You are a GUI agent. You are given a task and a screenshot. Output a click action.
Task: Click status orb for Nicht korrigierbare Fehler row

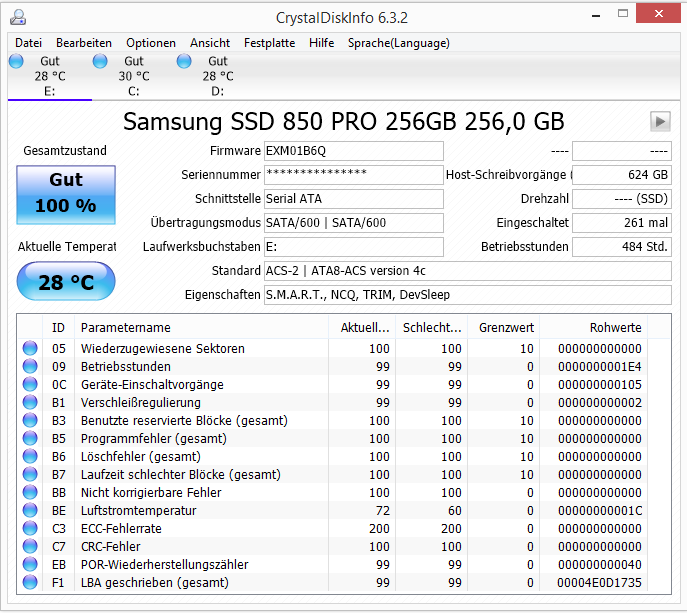coord(30,493)
